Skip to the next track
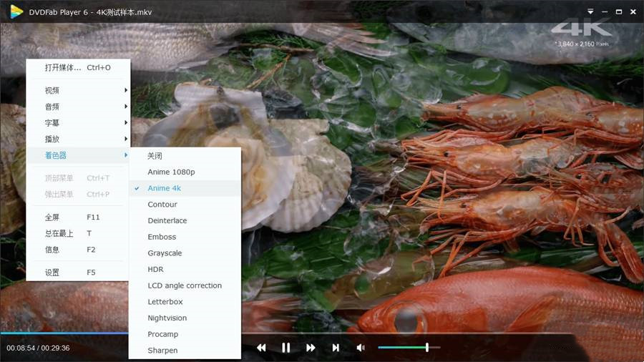Viewport: 644px width, 362px height. pos(336,348)
